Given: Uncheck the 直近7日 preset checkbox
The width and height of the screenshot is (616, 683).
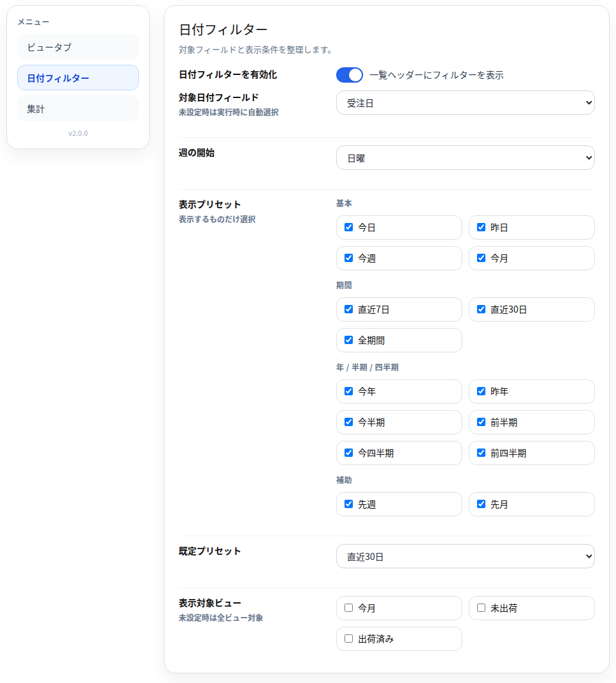Looking at the screenshot, I should click(349, 309).
